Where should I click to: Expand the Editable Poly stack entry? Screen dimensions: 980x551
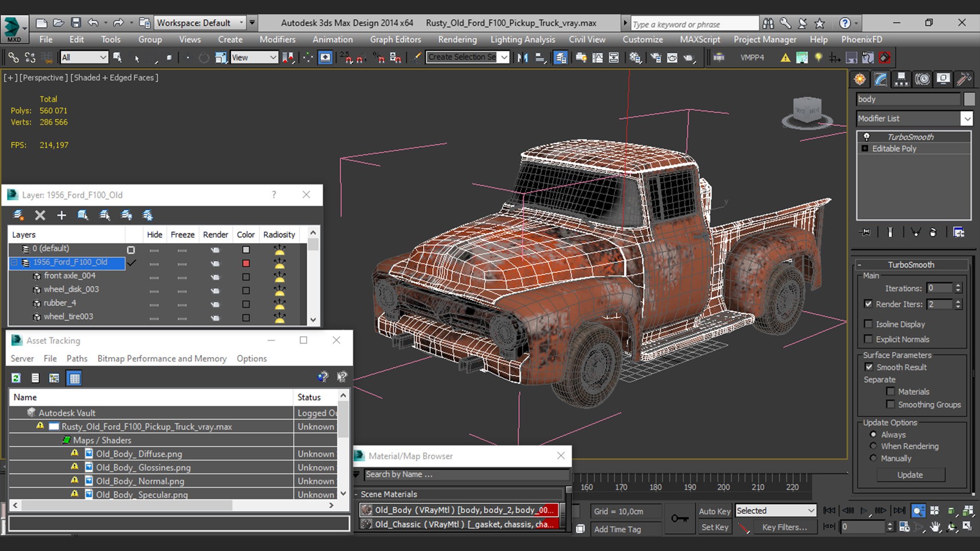(x=865, y=148)
